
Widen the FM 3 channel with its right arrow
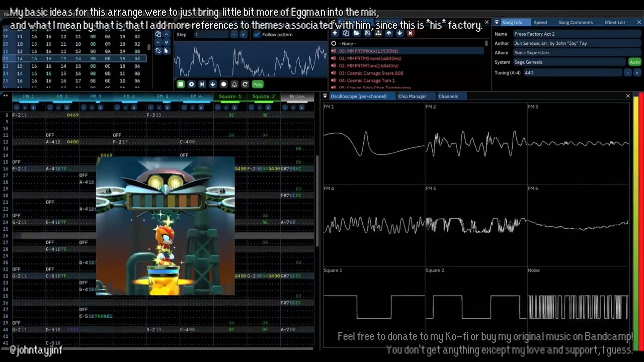tap(100, 108)
